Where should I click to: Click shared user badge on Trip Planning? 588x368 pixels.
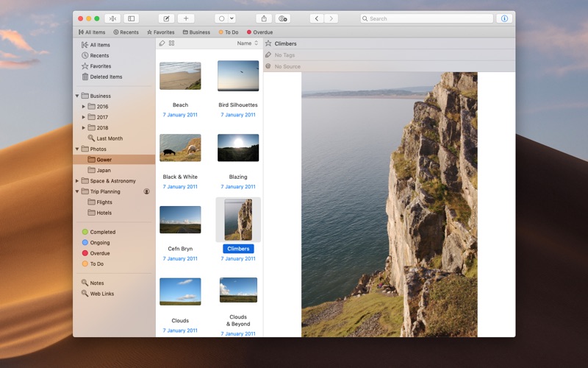click(x=146, y=191)
